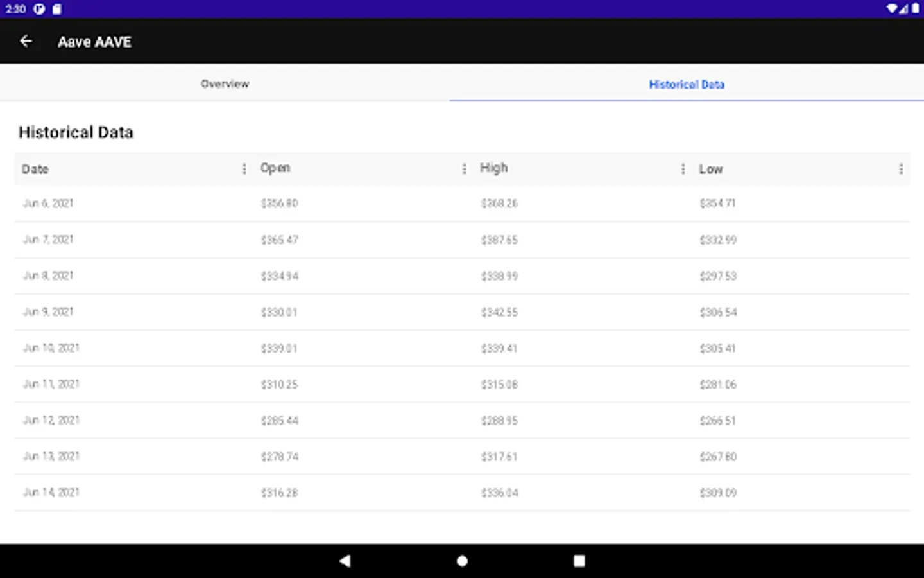Viewport: 924px width, 578px height.
Task: Select the Historical Data tab
Action: pyautogui.click(x=687, y=84)
